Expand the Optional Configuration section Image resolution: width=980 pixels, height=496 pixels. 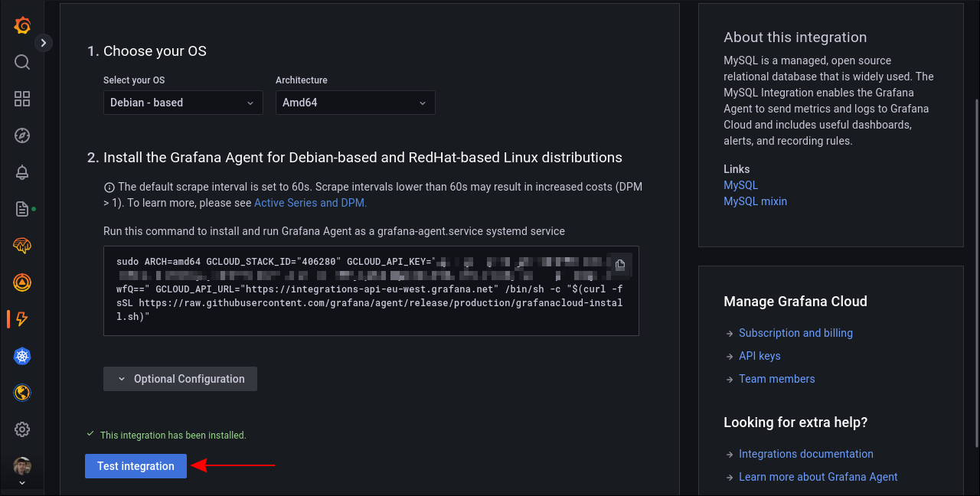click(180, 378)
